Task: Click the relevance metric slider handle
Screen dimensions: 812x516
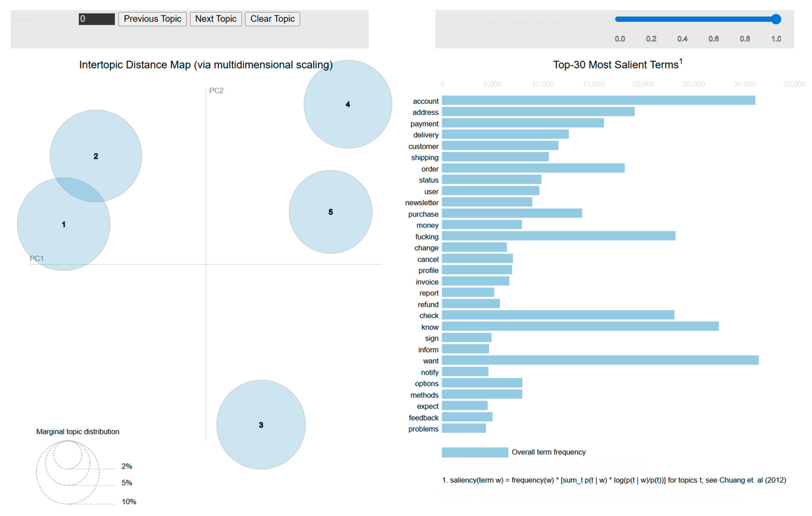Action: tap(776, 19)
